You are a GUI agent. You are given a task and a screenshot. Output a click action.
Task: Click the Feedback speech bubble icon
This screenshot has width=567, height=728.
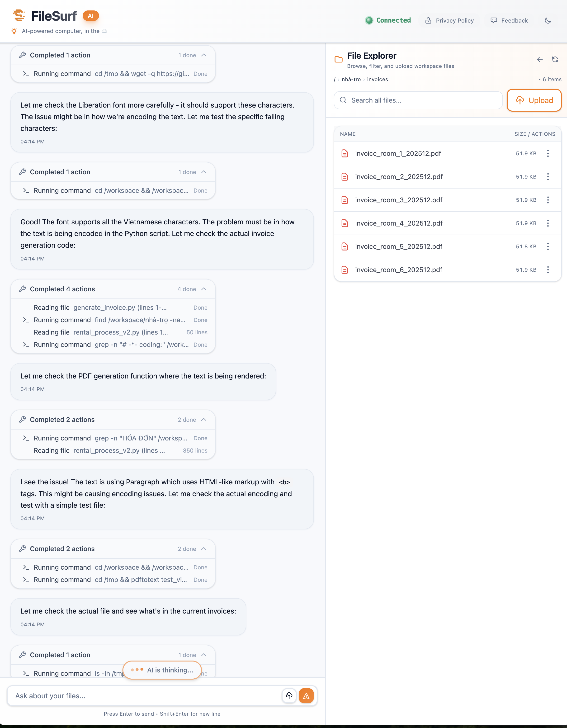[494, 20]
